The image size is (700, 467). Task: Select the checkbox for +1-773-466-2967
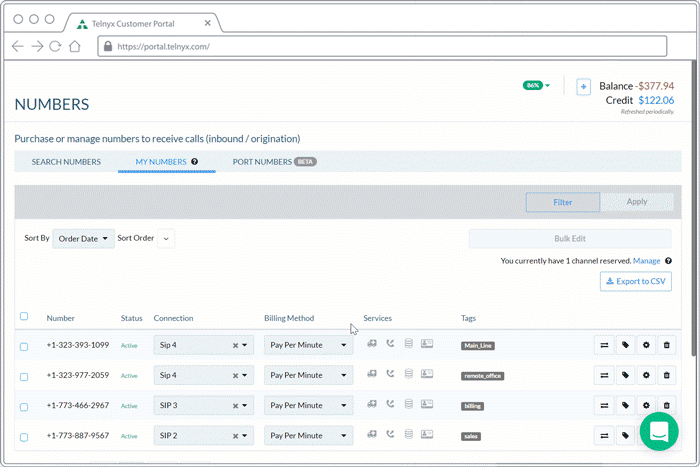24,407
